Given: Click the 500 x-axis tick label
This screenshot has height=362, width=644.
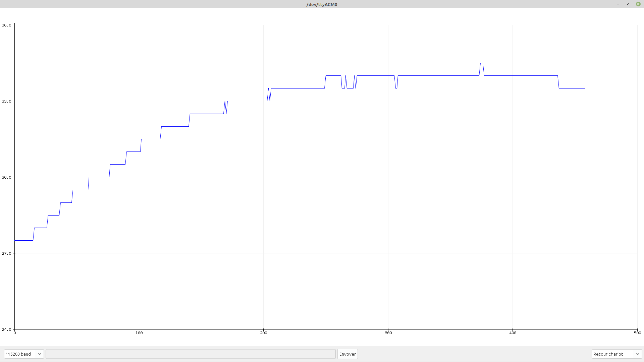Looking at the screenshot, I should tap(637, 333).
